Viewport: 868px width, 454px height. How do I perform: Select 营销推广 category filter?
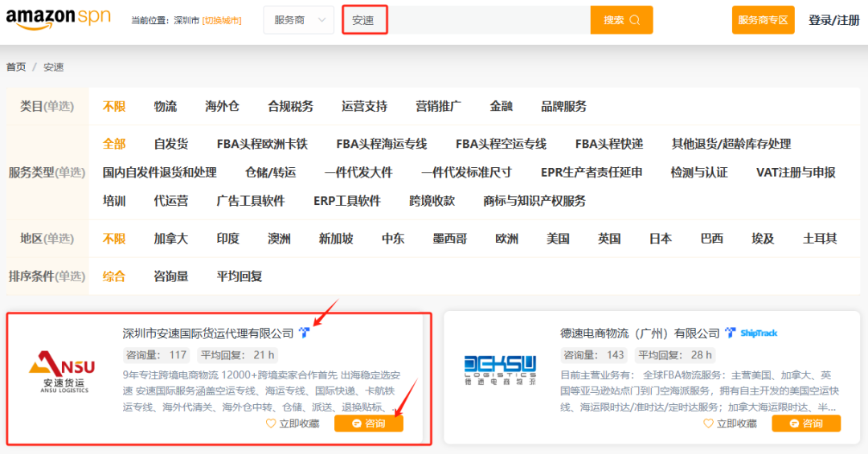click(439, 106)
